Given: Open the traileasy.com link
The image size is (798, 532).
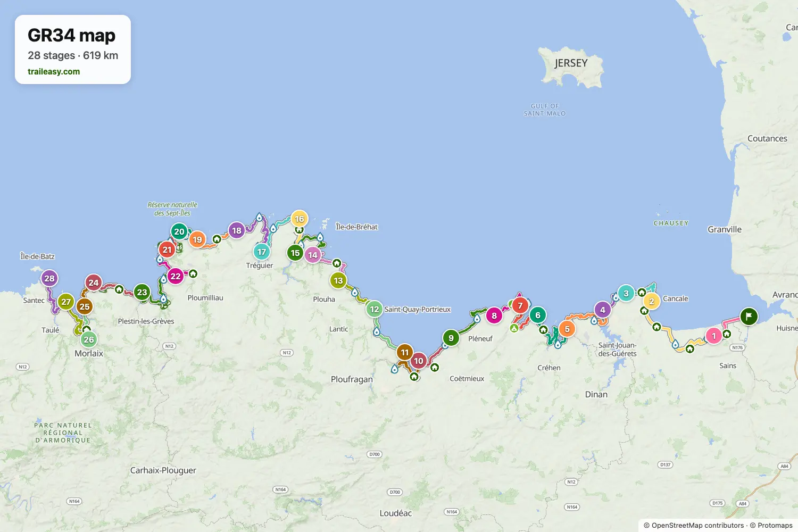Looking at the screenshot, I should pyautogui.click(x=54, y=71).
